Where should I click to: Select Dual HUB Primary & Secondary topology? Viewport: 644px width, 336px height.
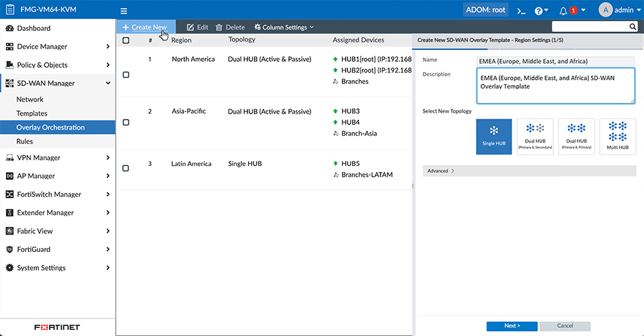535,137
